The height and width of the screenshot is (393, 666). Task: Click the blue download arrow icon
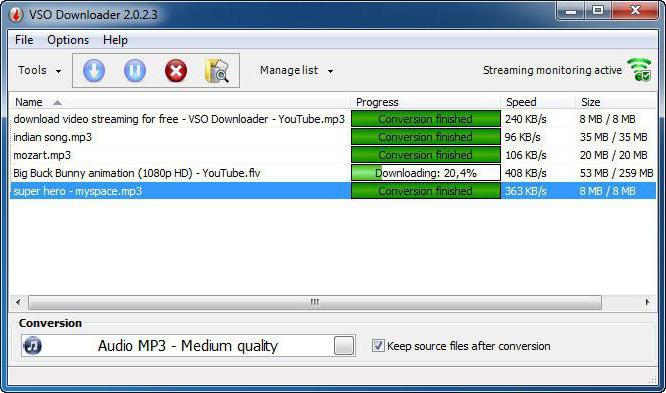94,71
